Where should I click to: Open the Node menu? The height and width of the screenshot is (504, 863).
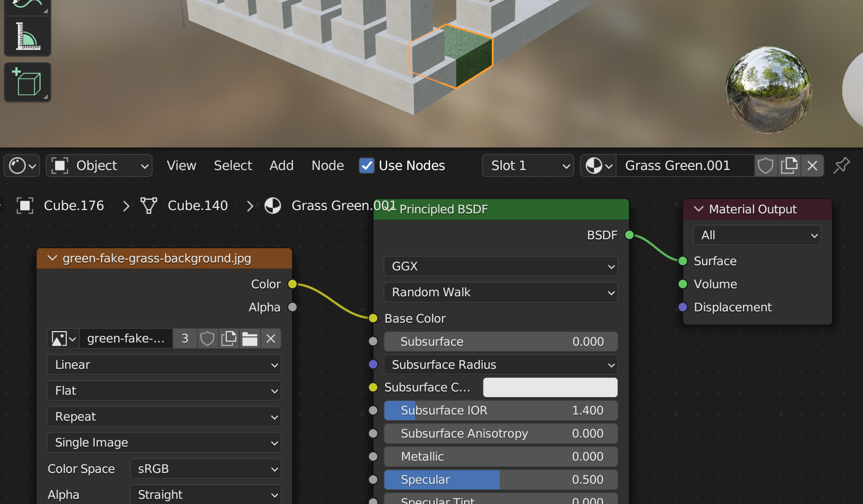pyautogui.click(x=327, y=165)
